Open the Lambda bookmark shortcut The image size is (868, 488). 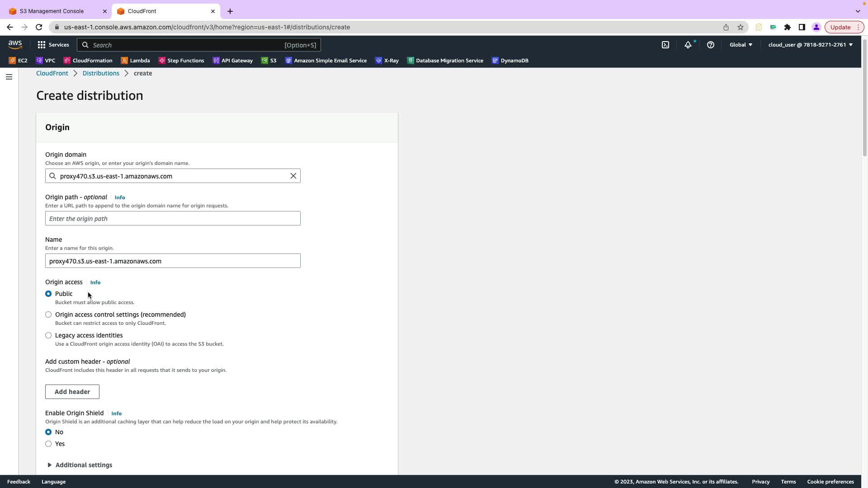click(135, 61)
